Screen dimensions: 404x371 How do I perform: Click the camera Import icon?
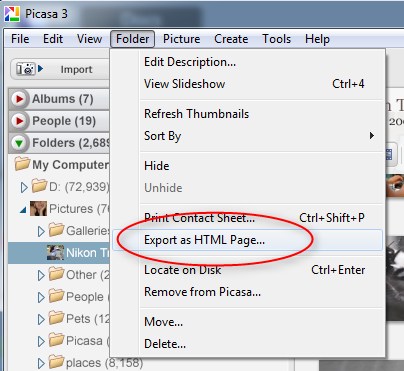26,69
